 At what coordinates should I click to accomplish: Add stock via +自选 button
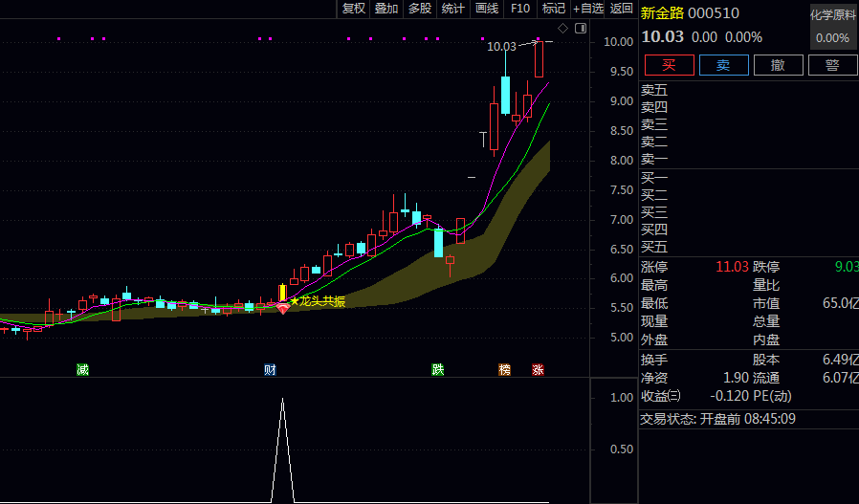(x=588, y=9)
